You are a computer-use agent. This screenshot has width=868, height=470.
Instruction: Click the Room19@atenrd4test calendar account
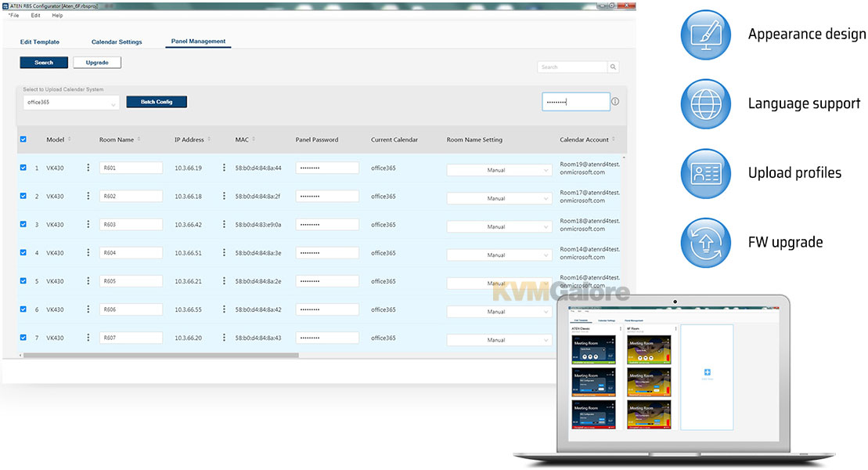point(589,168)
